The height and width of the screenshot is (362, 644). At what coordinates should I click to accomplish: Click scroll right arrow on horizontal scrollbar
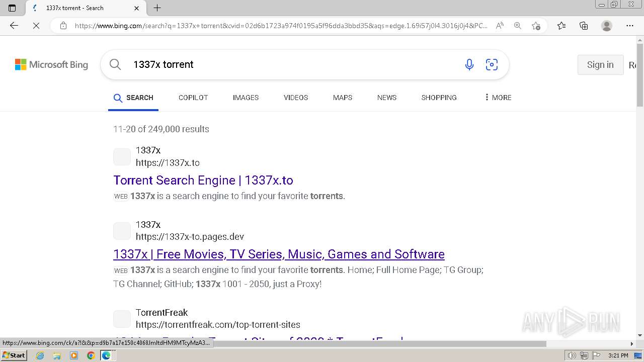click(632, 344)
